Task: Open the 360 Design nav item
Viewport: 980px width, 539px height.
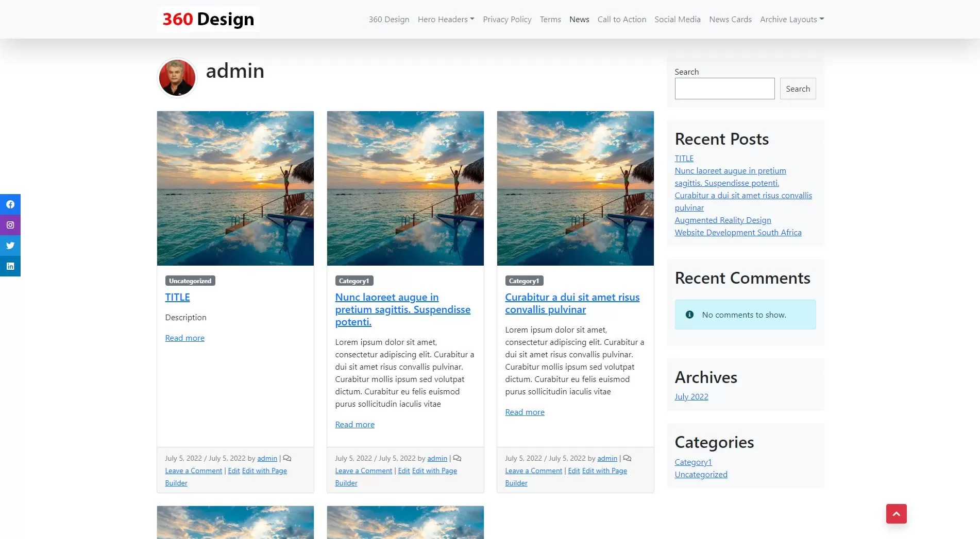Action: pos(389,19)
